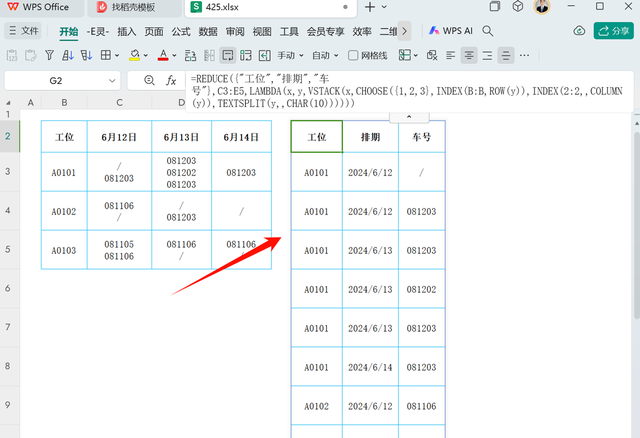This screenshot has height=438, width=640.
Task: Toggle center horizontal alignment
Action: pyautogui.click(x=469, y=56)
